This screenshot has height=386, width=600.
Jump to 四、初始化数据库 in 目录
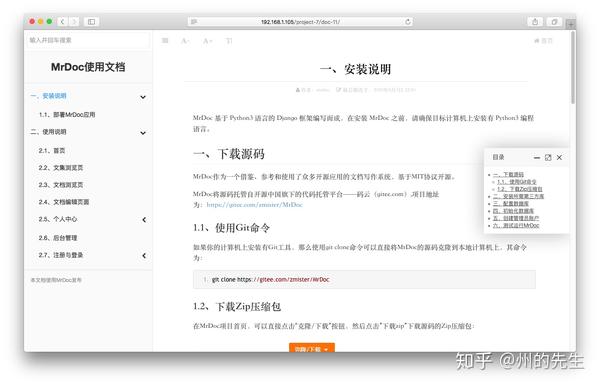(513, 211)
